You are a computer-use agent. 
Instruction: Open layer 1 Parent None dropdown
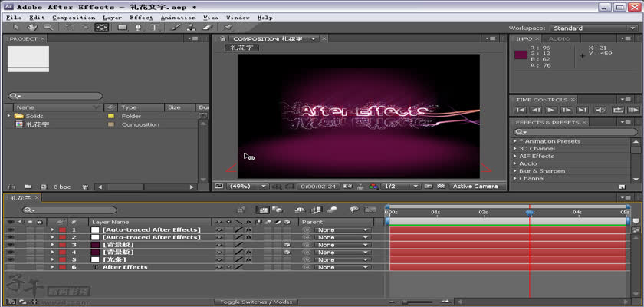click(x=342, y=229)
